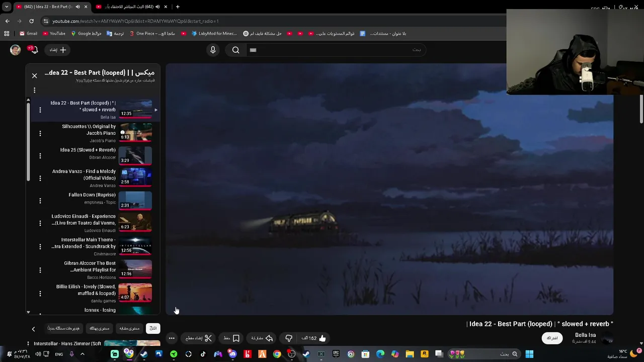The width and height of the screenshot is (644, 362).
Task: Open options for Interstellar Main Theme item
Action: coord(40,247)
